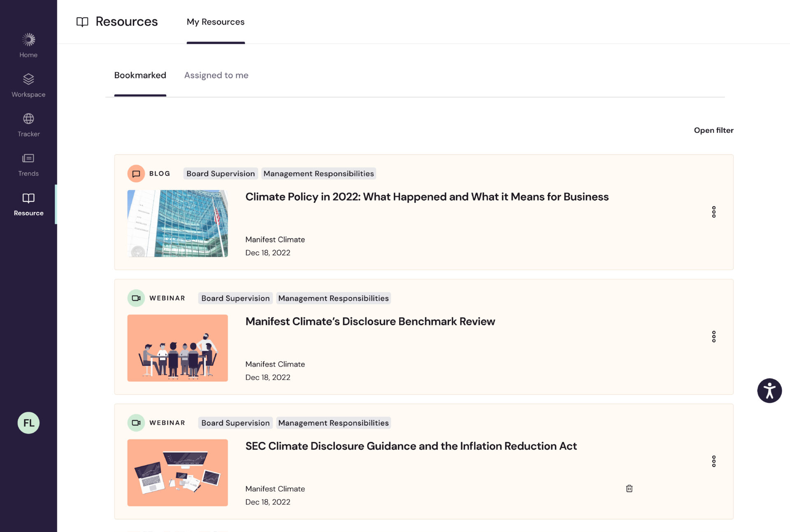Open Climate Policy in 2022 article title
Image resolution: width=790 pixels, height=532 pixels.
tap(427, 197)
